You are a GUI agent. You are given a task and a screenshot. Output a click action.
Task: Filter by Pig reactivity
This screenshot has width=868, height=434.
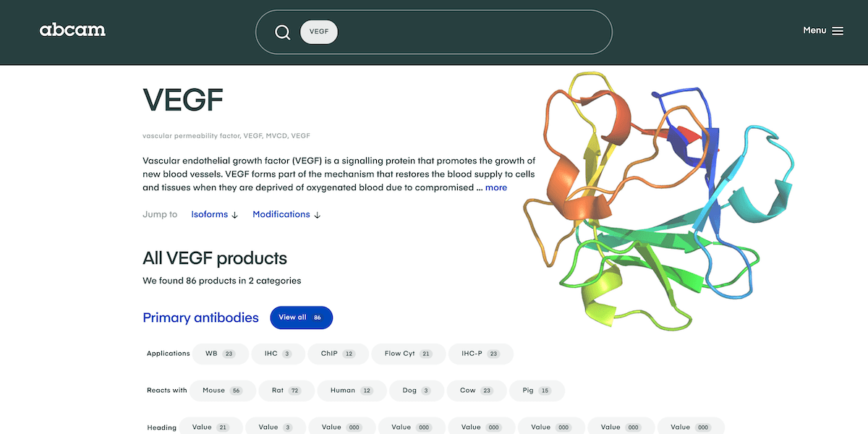[536, 391]
